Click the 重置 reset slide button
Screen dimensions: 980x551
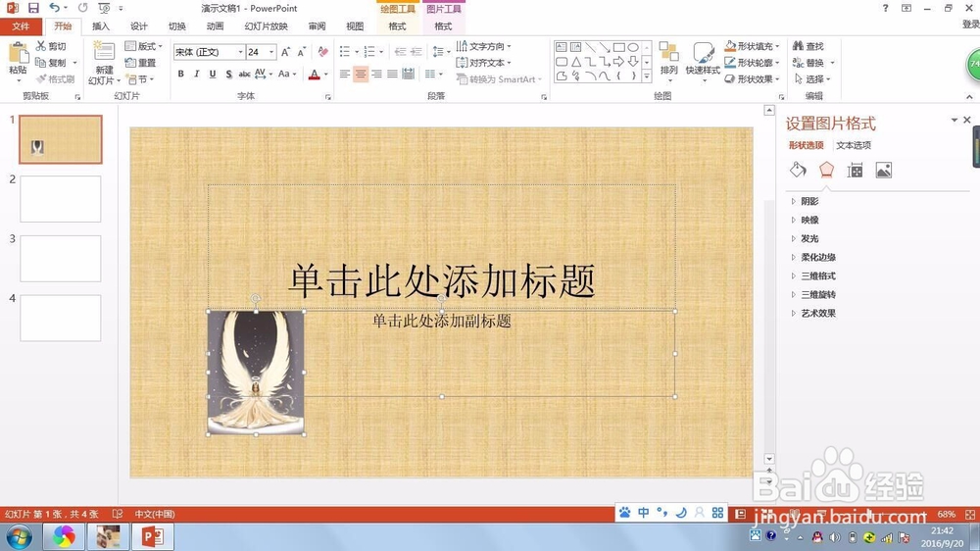(140, 63)
